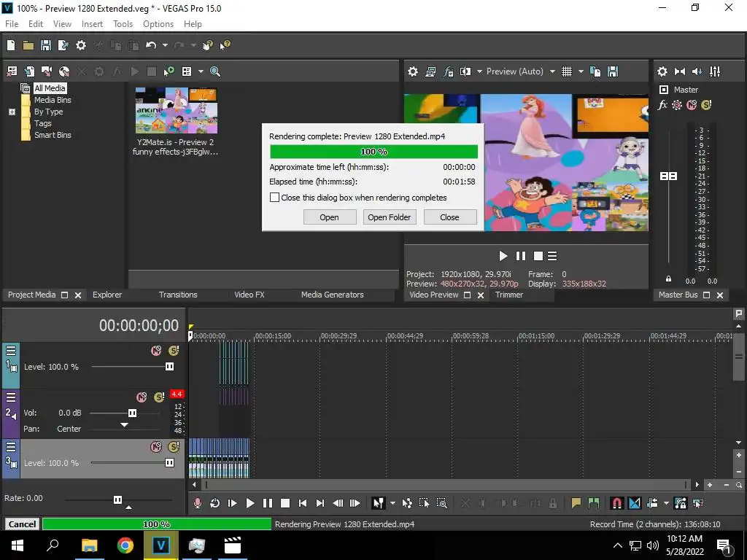Select the All Media tree item
This screenshot has height=560, width=747.
(x=50, y=88)
